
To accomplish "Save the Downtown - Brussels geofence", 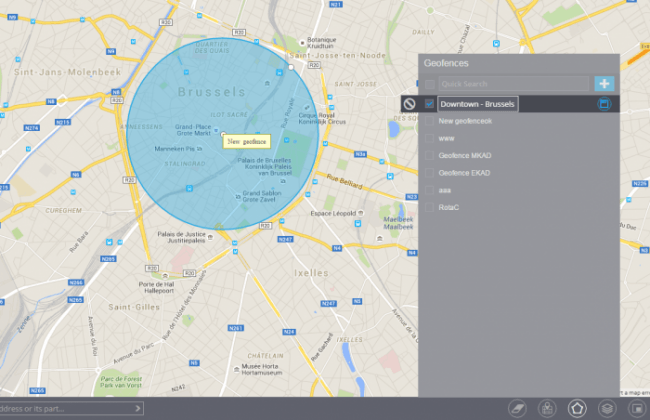I will coord(604,104).
